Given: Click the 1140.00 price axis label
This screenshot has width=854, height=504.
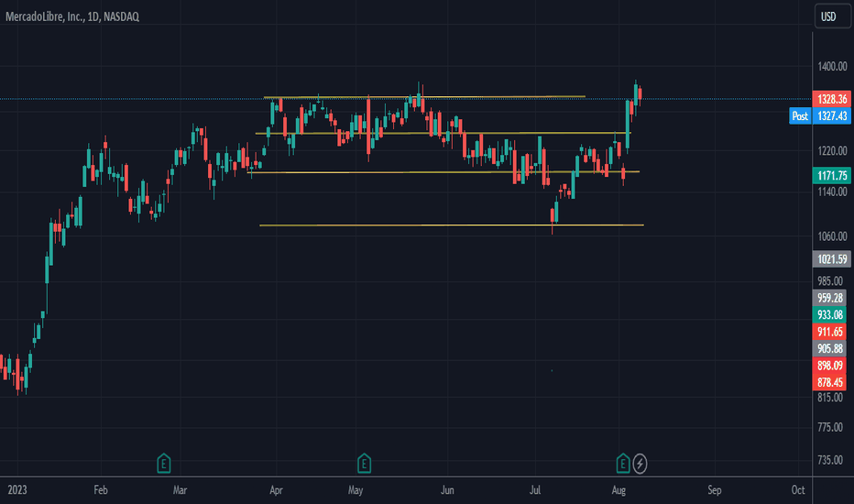Looking at the screenshot, I should tap(832, 192).
